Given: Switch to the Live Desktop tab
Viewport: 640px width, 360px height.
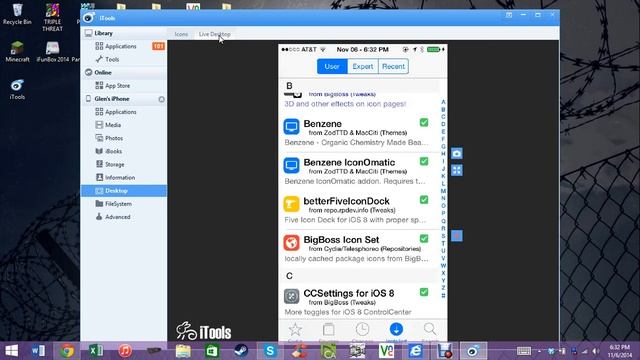Looking at the screenshot, I should pyautogui.click(x=215, y=34).
